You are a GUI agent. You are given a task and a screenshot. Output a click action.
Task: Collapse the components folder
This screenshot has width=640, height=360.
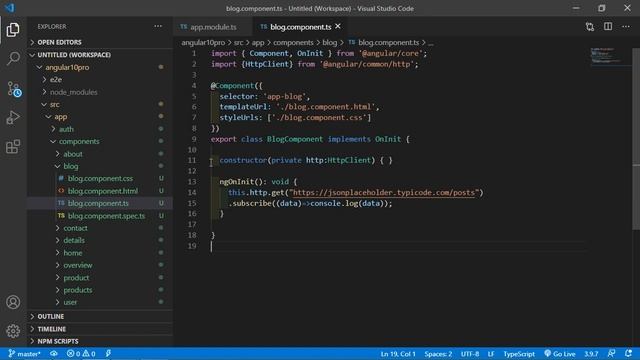[100, 141]
